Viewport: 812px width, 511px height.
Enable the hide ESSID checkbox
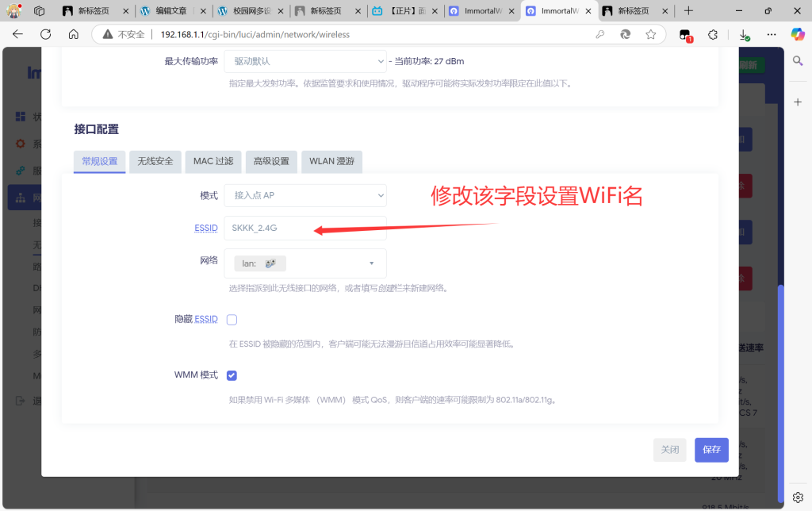(x=232, y=320)
